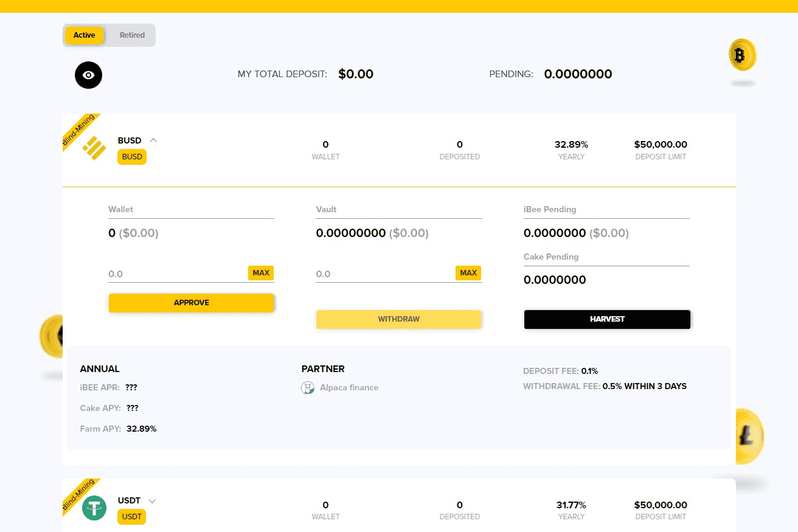
Task: Click the eye visibility icon below the Active toggle
Action: (x=88, y=75)
